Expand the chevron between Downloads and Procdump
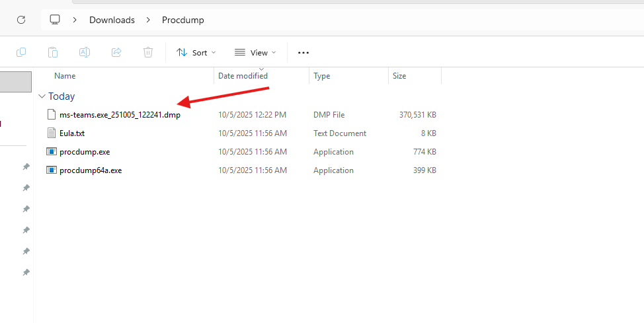This screenshot has width=644, height=323. 149,20
